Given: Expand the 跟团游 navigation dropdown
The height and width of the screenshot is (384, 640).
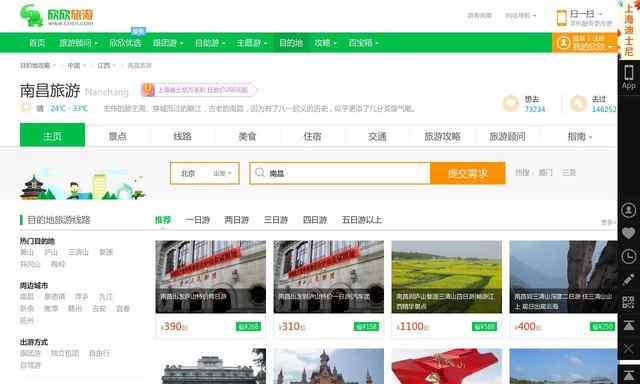Looking at the screenshot, I should point(168,43).
